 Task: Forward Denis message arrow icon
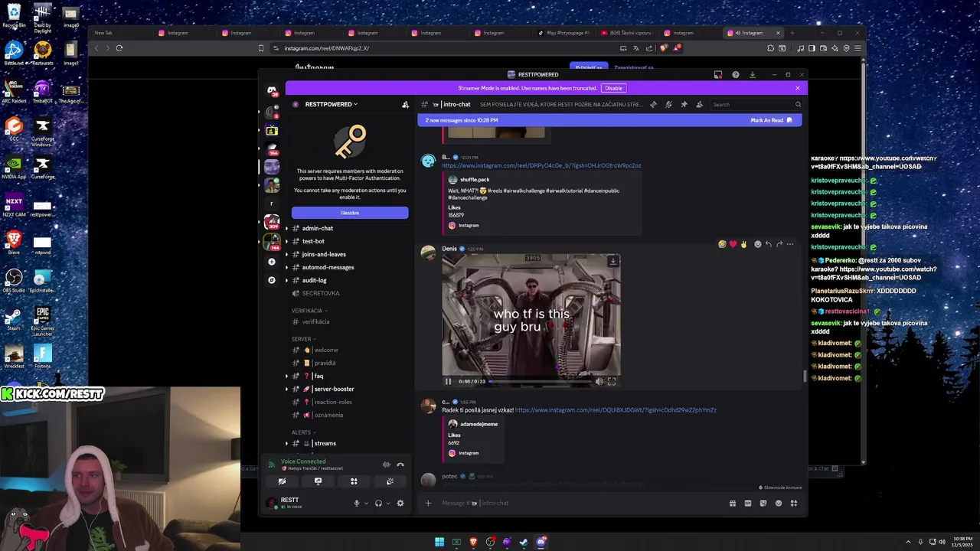coord(779,244)
